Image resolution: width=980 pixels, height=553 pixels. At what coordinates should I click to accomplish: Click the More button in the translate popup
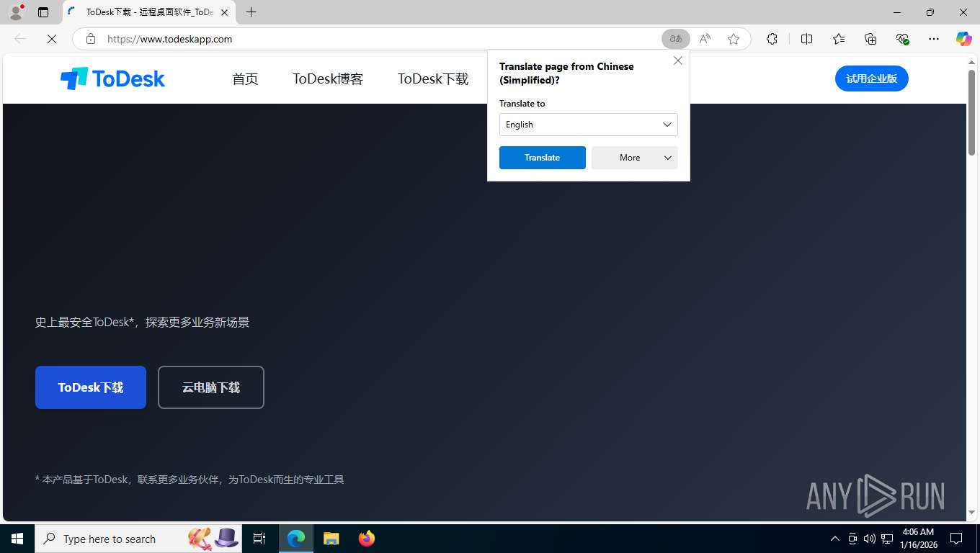[635, 158]
